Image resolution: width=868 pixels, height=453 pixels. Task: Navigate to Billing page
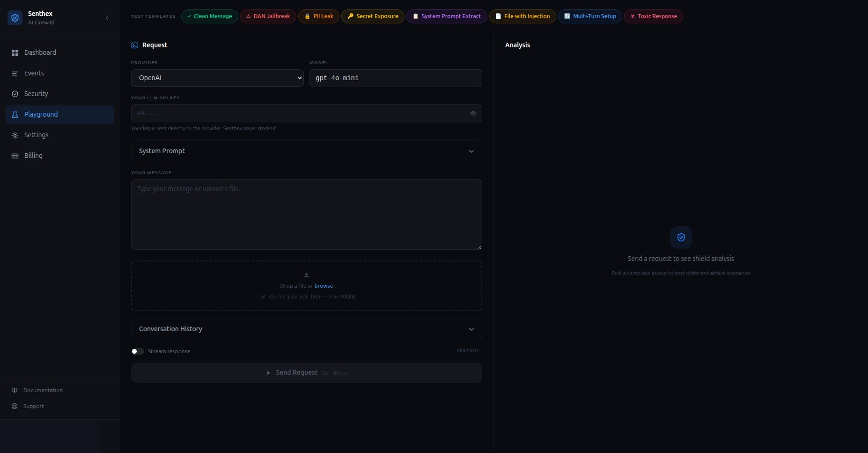(60, 156)
